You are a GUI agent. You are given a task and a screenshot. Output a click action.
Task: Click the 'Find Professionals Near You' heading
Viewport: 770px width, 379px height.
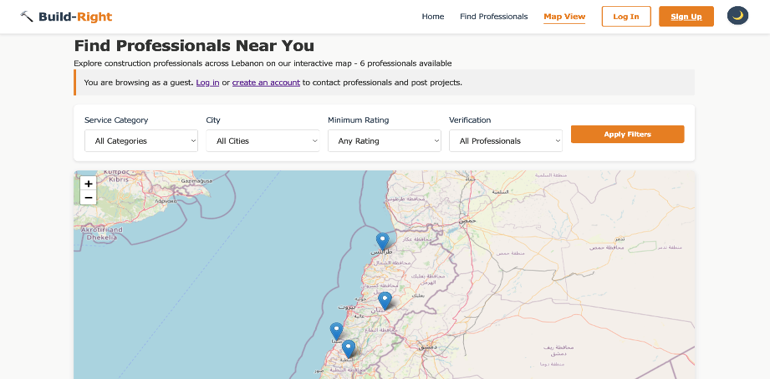pos(194,46)
